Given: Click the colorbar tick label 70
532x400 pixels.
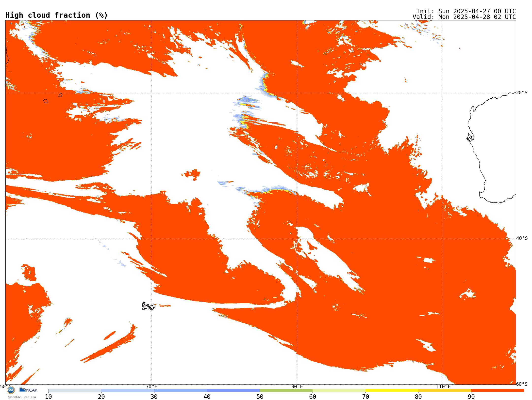Looking at the screenshot, I should pos(366,397).
